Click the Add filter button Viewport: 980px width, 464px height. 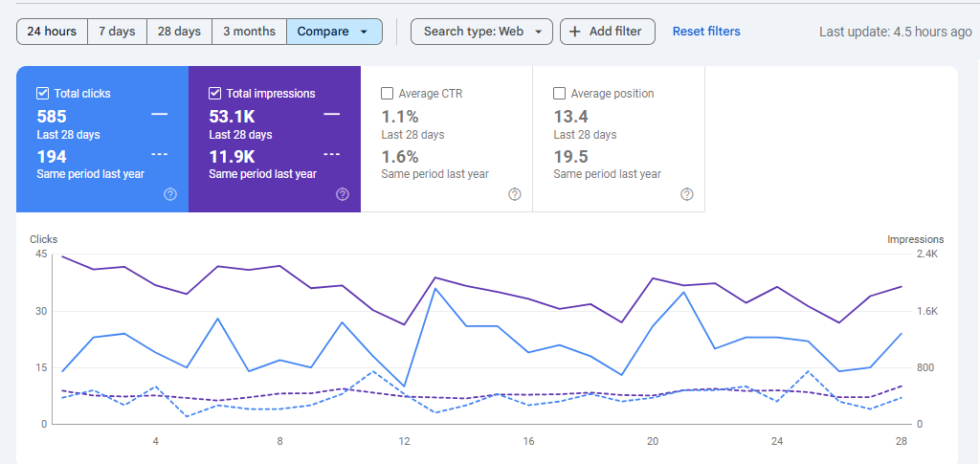(607, 32)
